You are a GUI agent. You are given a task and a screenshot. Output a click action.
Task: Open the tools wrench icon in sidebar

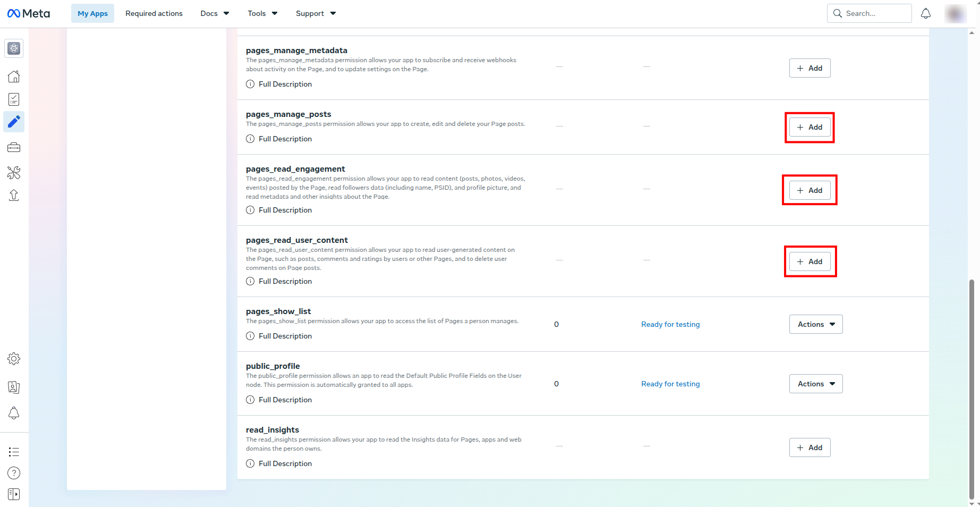(x=14, y=172)
